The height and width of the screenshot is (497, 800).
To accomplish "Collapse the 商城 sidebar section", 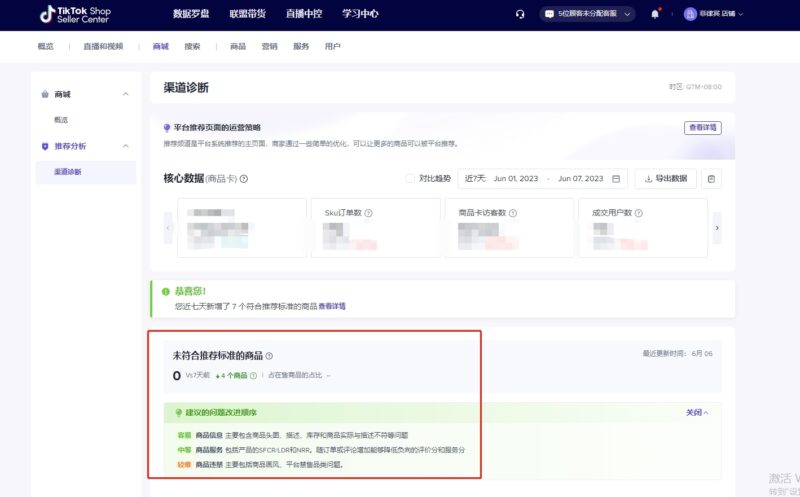I will tap(126, 94).
